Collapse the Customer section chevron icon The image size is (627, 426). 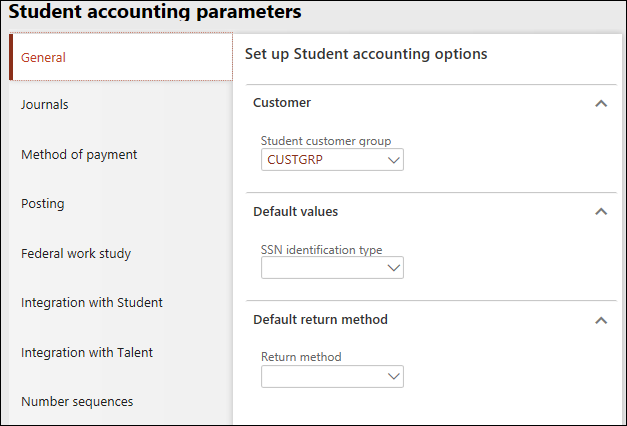click(x=600, y=103)
